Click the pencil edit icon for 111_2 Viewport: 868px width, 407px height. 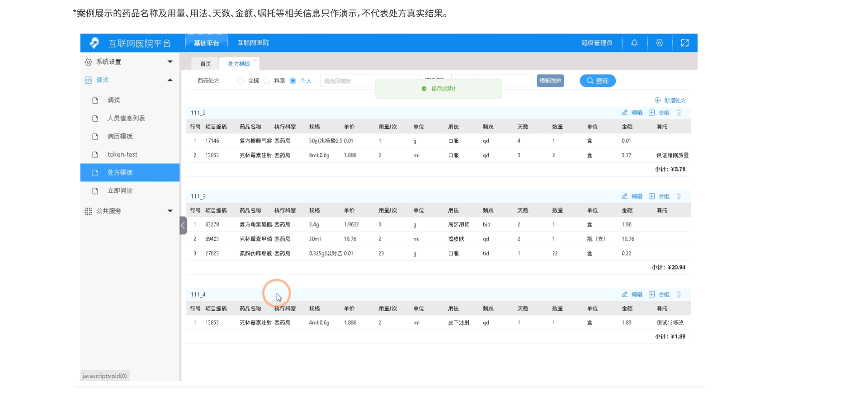tap(624, 113)
